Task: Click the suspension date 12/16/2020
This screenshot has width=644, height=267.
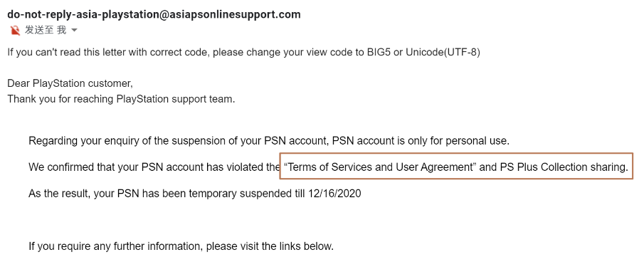Action: 334,194
